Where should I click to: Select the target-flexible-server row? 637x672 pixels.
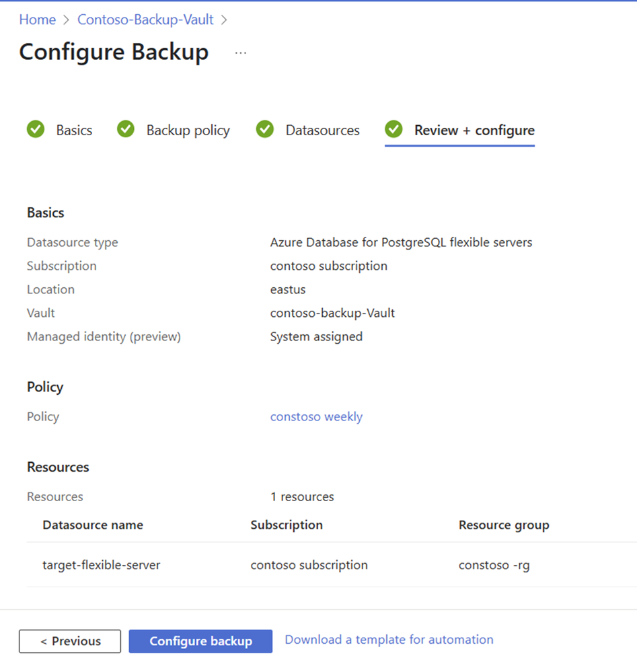102,565
